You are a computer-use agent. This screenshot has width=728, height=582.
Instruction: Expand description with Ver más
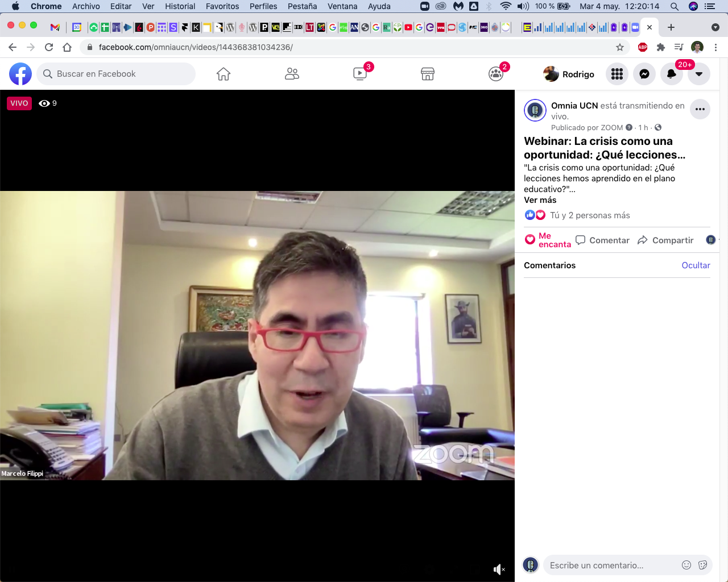(540, 200)
